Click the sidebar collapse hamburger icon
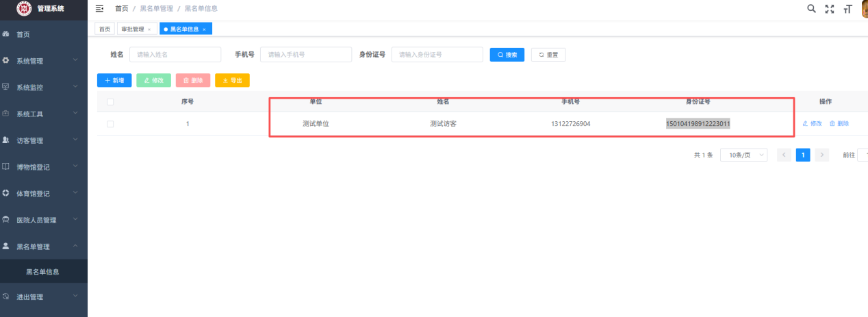 [x=99, y=8]
